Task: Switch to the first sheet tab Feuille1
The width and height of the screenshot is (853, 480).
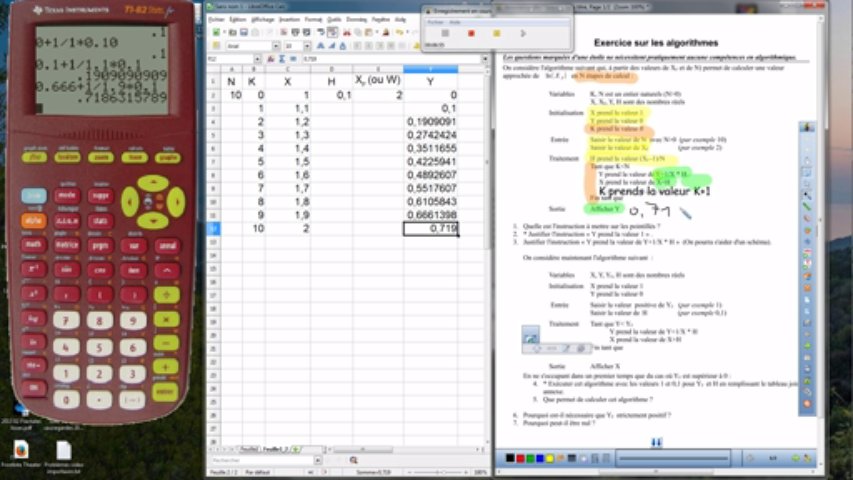Action: pos(249,450)
